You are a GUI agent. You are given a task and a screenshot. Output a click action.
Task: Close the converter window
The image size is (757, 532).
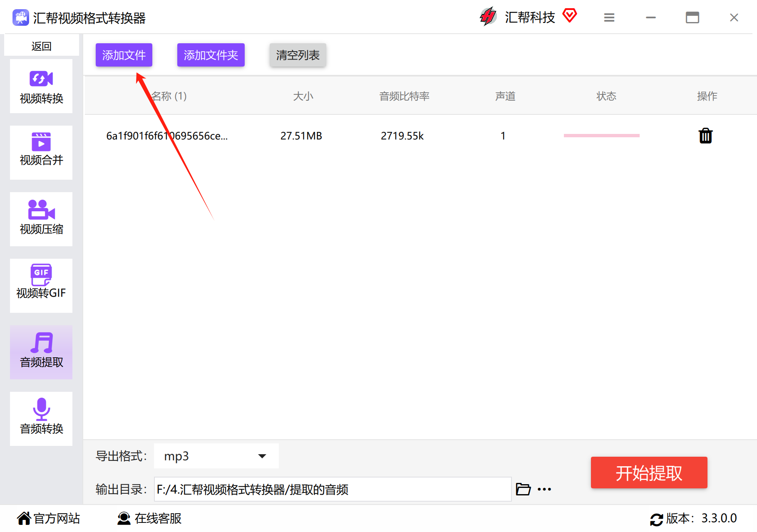point(734,17)
